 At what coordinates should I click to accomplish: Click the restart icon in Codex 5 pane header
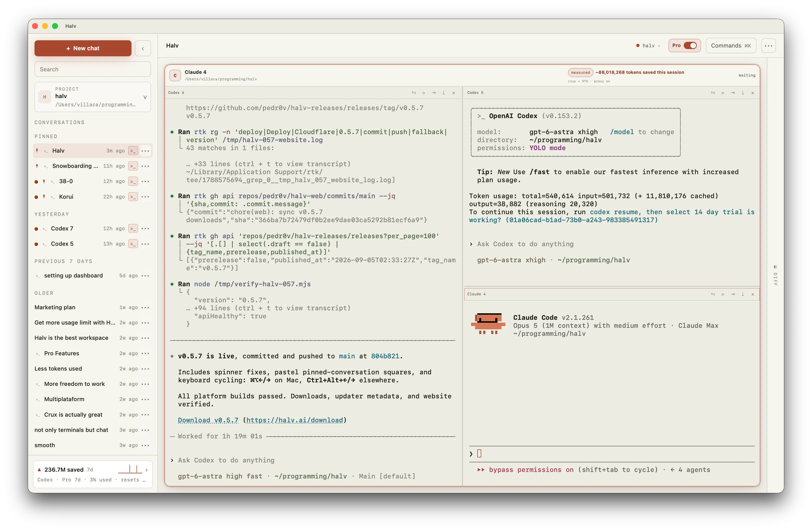(x=722, y=93)
